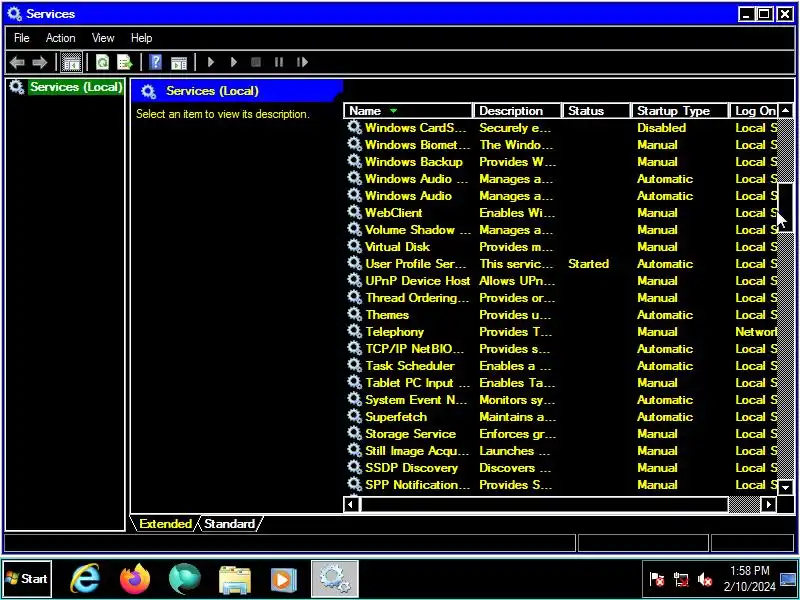The height and width of the screenshot is (600, 800).
Task: Select the Thread Ordering... service row
Action: pyautogui.click(x=561, y=297)
